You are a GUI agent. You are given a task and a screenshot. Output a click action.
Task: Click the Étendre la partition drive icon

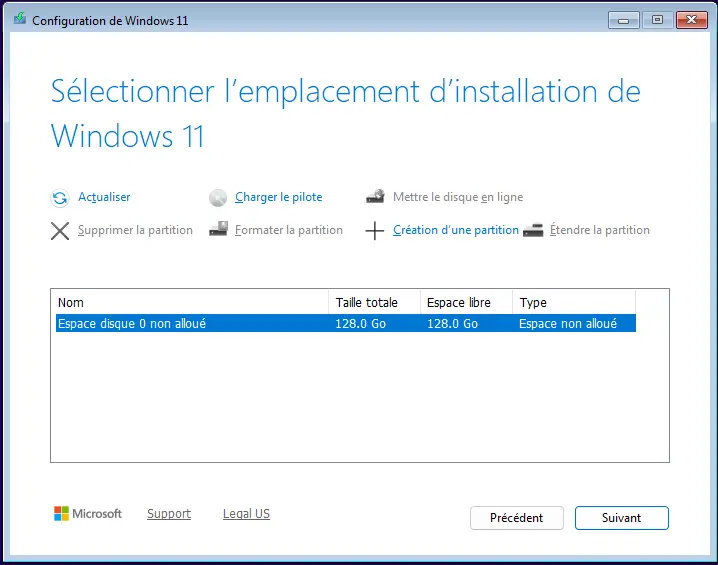[533, 230]
